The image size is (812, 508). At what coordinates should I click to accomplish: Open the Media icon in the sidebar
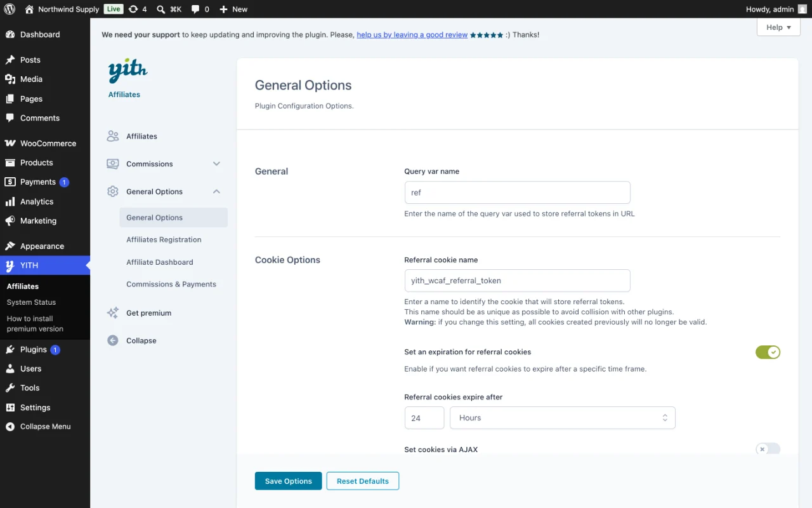pyautogui.click(x=10, y=79)
